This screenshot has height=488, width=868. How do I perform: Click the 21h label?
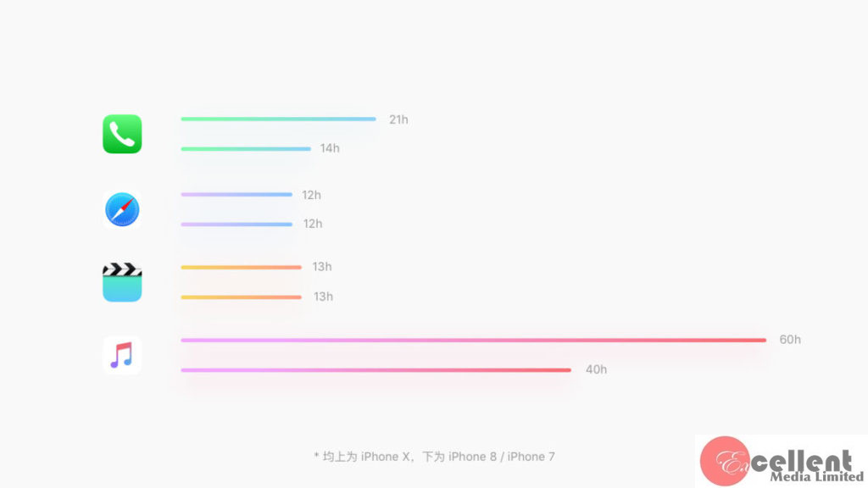398,119
